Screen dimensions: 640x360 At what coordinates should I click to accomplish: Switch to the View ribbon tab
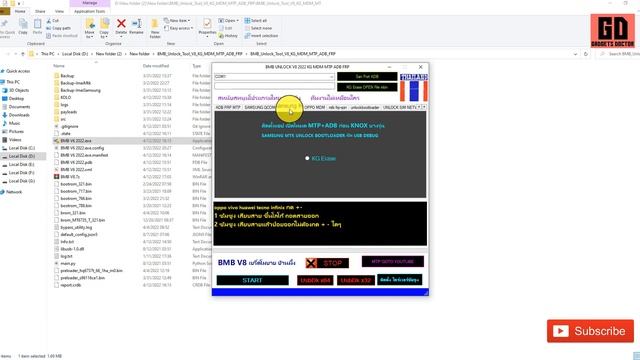60,11
